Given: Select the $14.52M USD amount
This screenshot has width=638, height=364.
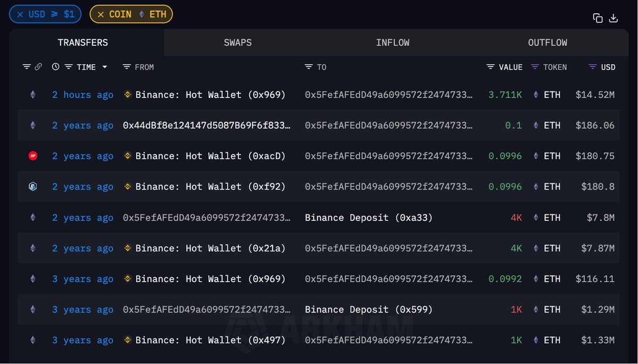Looking at the screenshot, I should point(595,95).
